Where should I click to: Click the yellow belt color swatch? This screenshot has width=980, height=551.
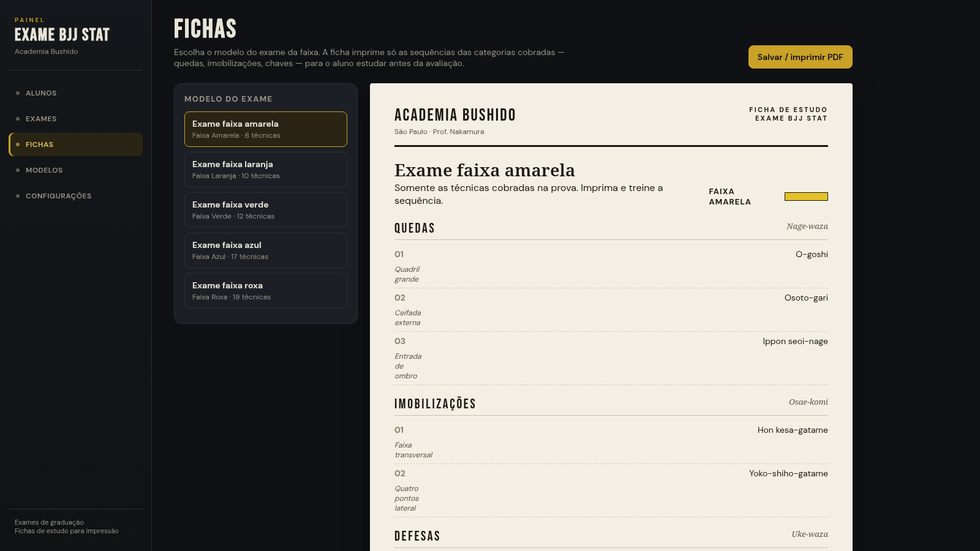pos(806,197)
